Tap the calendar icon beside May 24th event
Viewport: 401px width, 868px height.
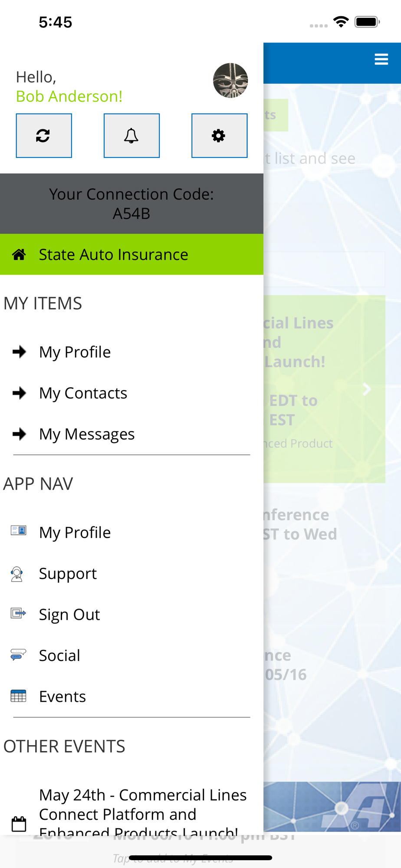click(x=19, y=824)
